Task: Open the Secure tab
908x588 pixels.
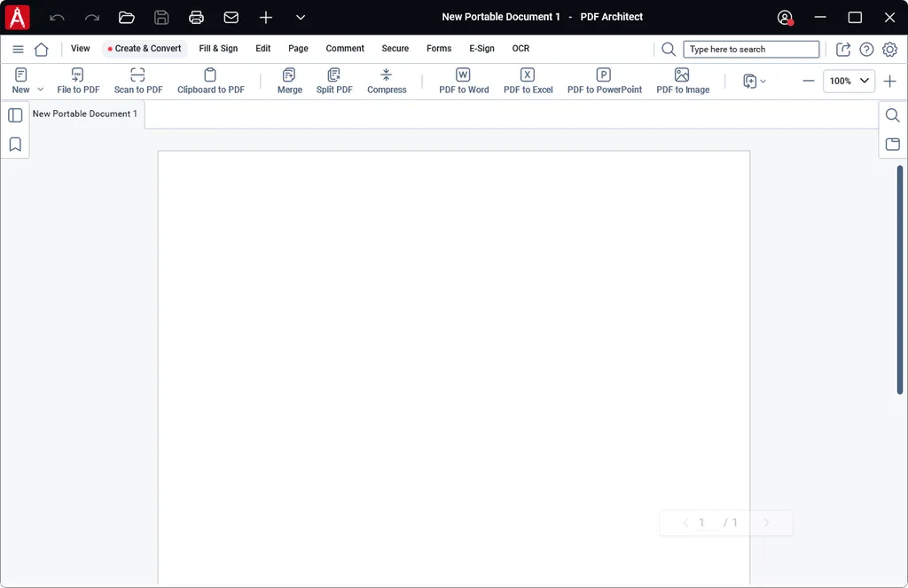Action: point(395,49)
